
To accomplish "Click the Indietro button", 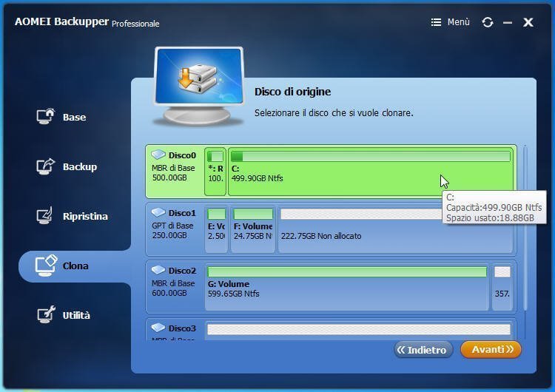I will point(423,350).
